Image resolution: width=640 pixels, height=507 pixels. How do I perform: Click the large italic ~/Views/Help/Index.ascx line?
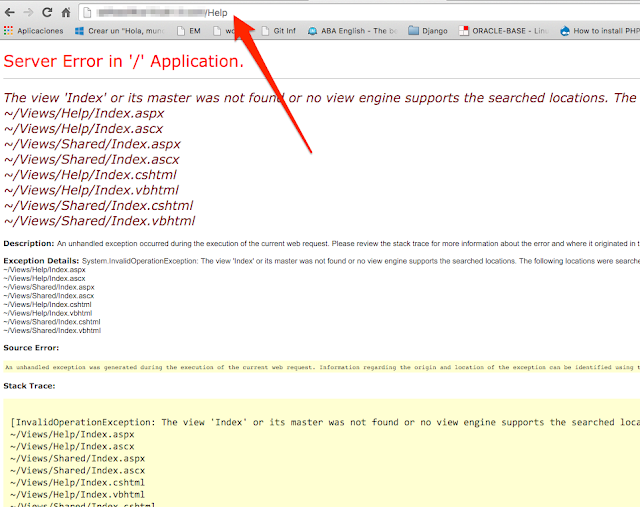click(83, 129)
